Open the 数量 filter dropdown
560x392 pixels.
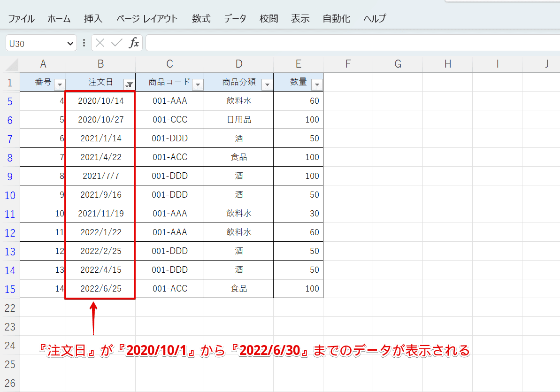coord(317,85)
